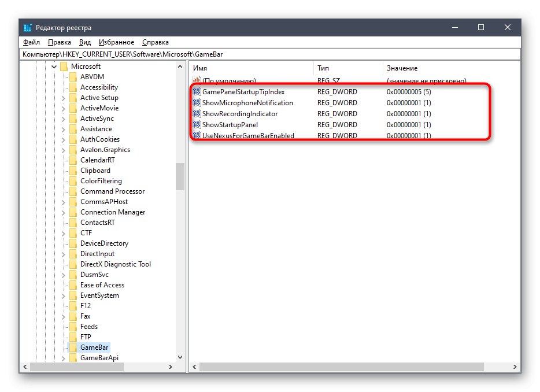Expand the DirectInput key
This screenshot has width=540, height=392.
64,254
